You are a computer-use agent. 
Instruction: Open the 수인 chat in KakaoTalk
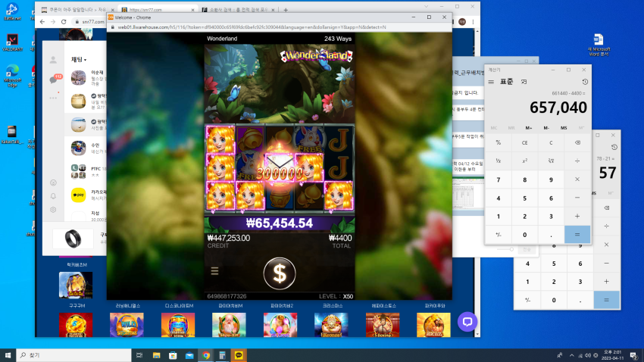[x=86, y=148]
